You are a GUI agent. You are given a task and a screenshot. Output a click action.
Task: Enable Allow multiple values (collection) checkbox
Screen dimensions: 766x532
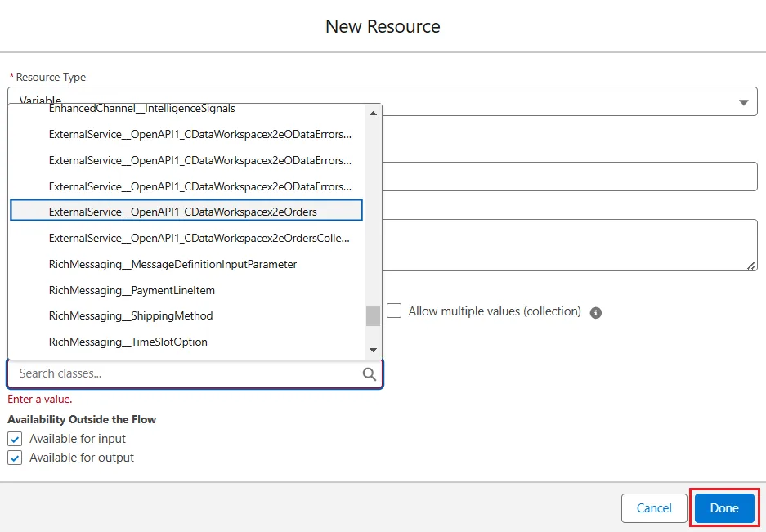[x=395, y=311]
